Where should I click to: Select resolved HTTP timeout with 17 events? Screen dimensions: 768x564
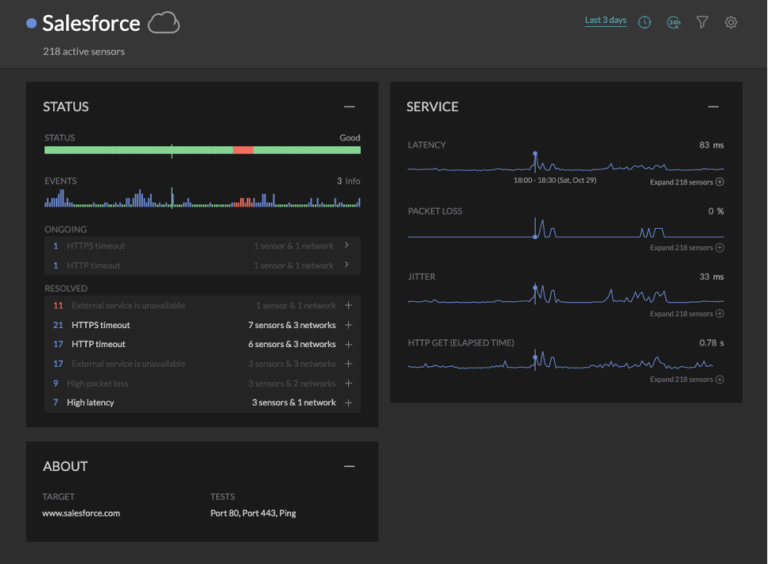tap(98, 344)
